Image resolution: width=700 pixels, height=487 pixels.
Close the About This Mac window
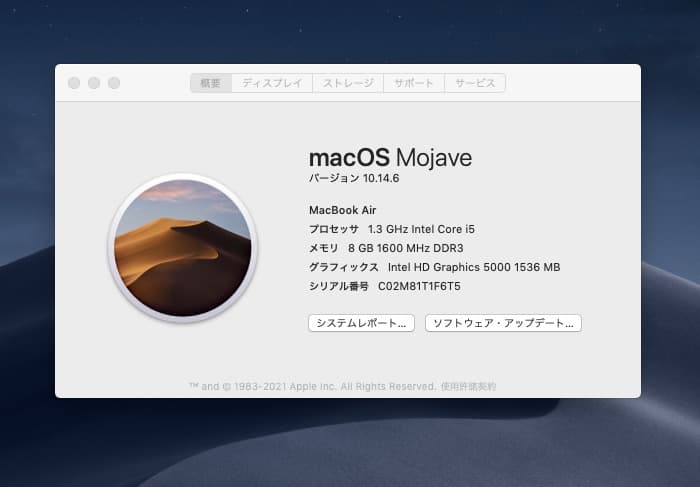(74, 83)
